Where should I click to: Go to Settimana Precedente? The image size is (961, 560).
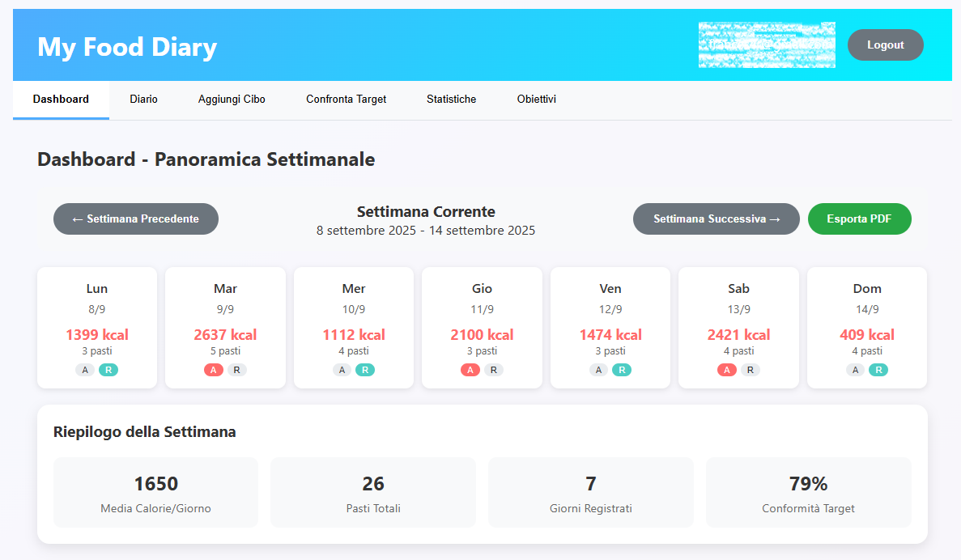point(136,219)
